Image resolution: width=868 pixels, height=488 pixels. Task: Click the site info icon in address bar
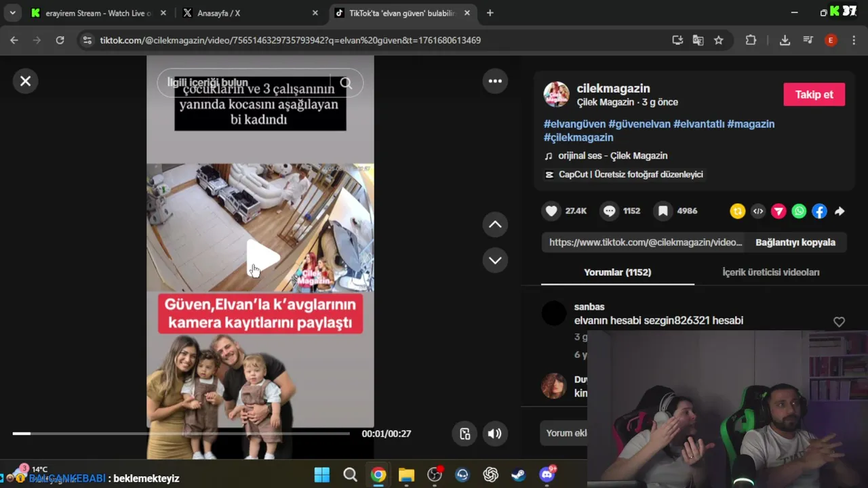(87, 40)
